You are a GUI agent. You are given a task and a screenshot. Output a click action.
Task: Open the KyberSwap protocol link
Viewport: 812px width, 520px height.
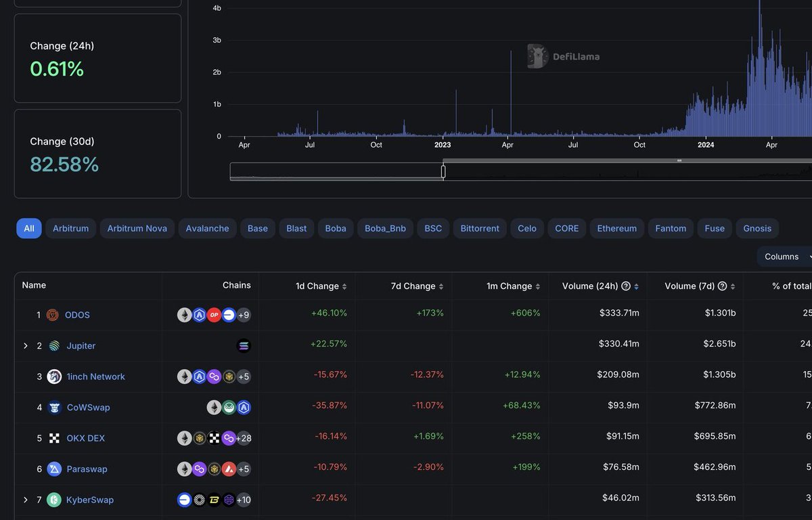tap(89, 500)
